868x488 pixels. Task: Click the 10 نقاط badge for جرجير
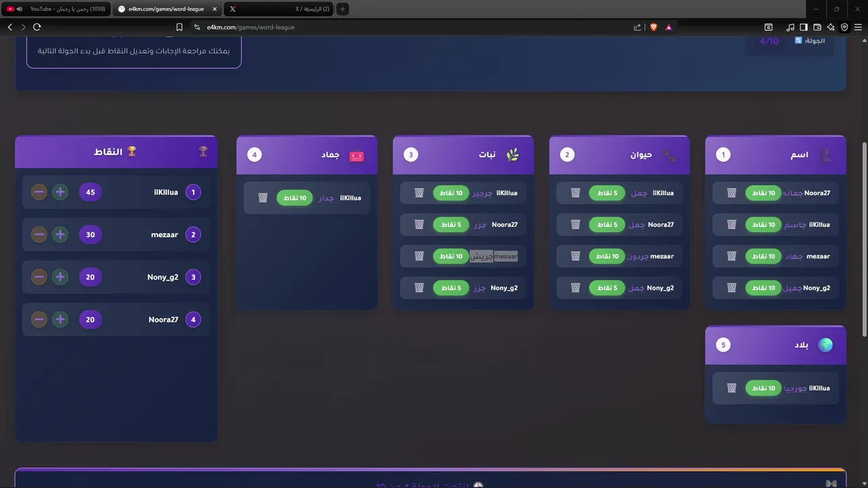pos(451,193)
